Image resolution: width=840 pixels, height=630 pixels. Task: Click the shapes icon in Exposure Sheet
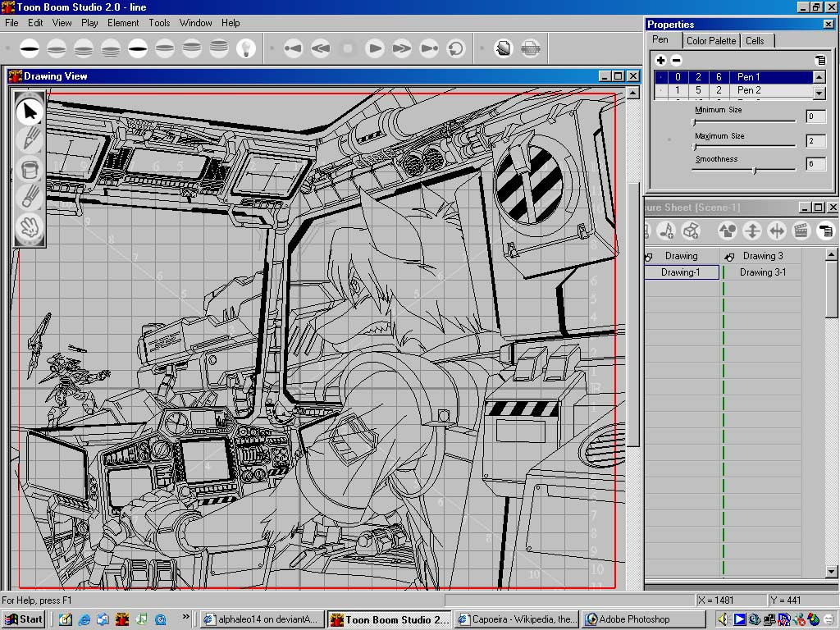(728, 231)
